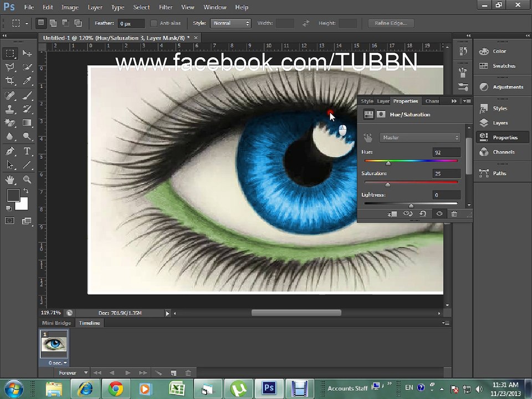Image resolution: width=532 pixels, height=399 pixels.
Task: Open the status bar info arrow menu
Action: pyautogui.click(x=167, y=313)
